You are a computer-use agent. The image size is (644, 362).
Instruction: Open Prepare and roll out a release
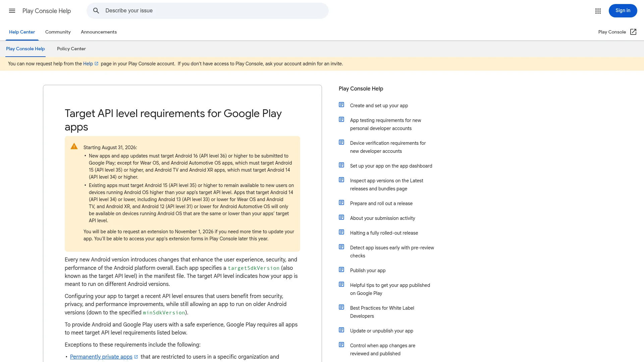[381, 203]
